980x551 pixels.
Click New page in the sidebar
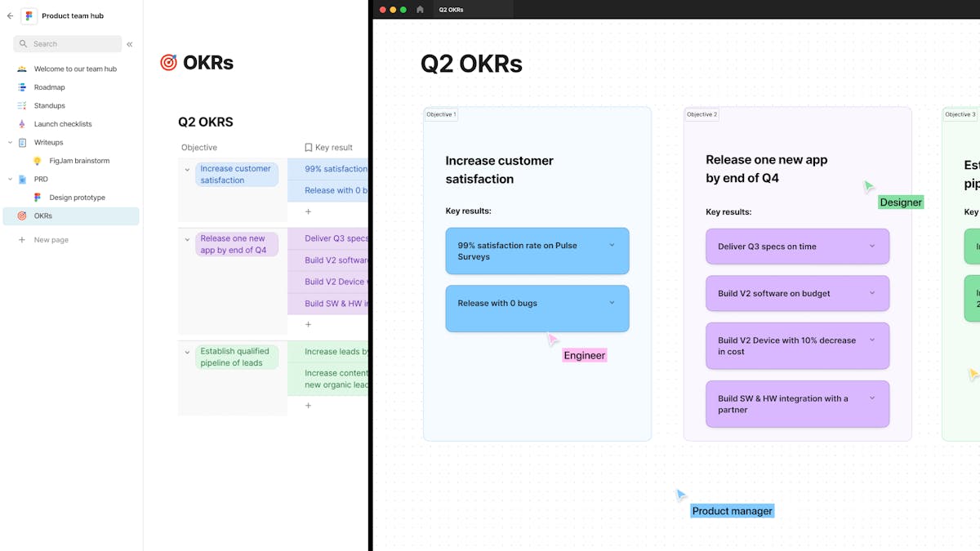51,240
